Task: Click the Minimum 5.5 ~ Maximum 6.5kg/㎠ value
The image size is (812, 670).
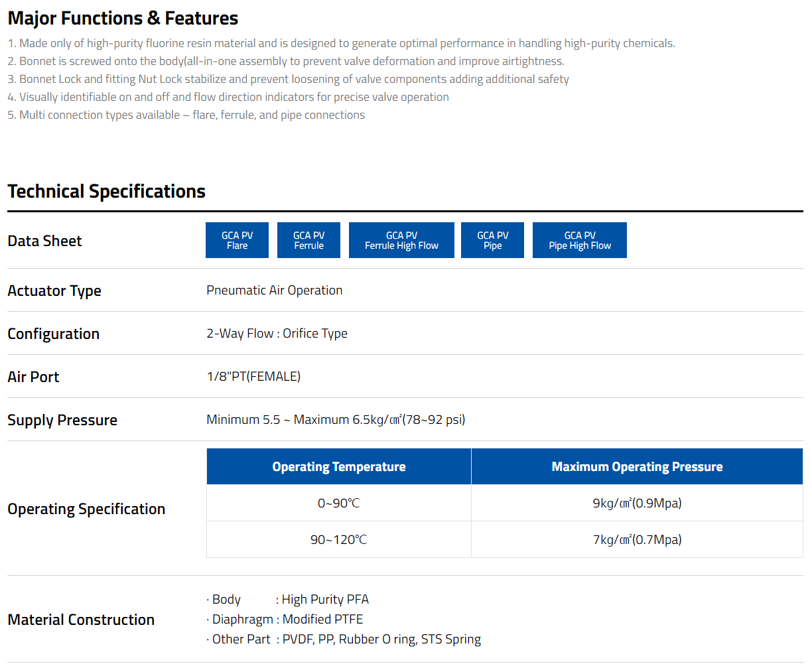Action: [336, 419]
